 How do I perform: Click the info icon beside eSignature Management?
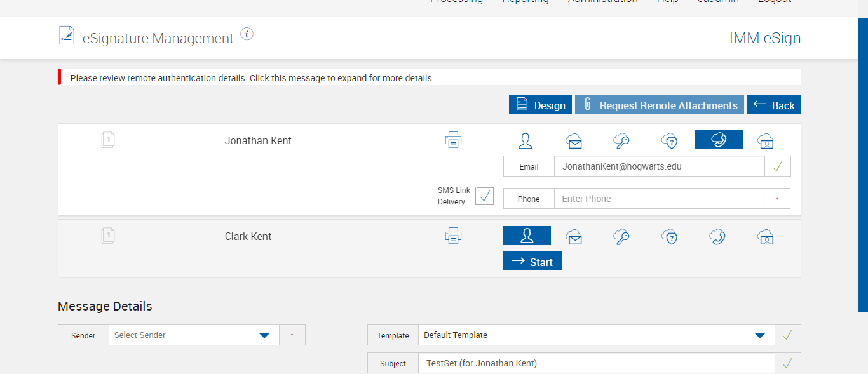point(247,34)
